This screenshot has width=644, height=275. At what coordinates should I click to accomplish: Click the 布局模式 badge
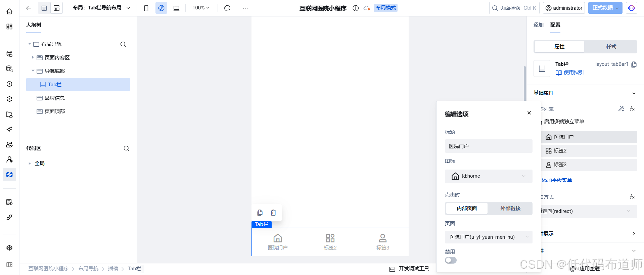pyautogui.click(x=386, y=8)
